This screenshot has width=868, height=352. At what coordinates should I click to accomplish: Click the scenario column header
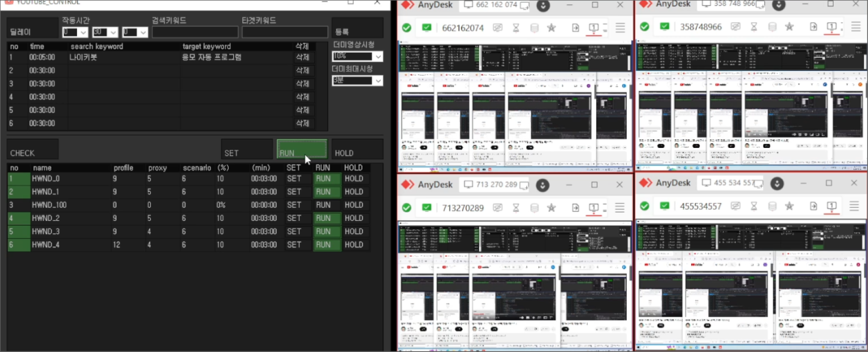tap(197, 168)
